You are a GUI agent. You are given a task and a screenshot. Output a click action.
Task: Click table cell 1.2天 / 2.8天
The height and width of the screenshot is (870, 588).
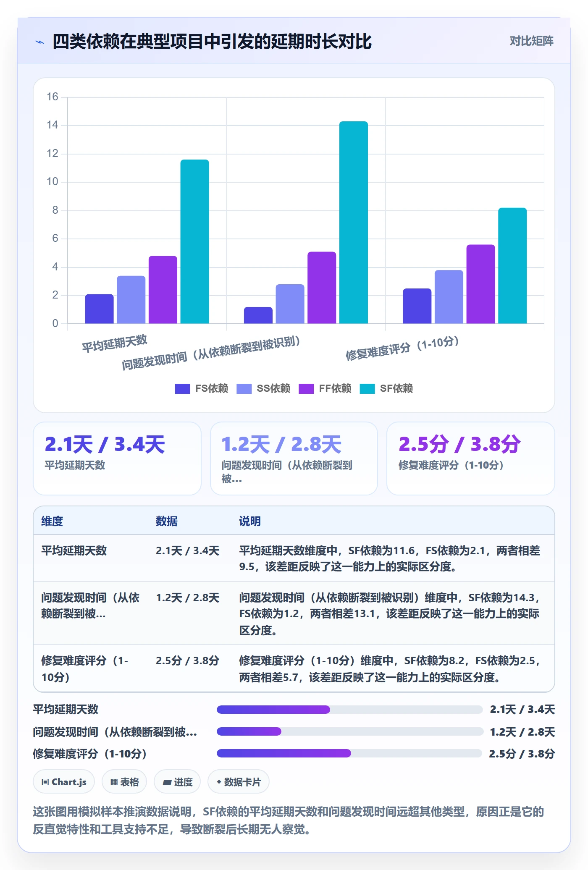pos(188,597)
